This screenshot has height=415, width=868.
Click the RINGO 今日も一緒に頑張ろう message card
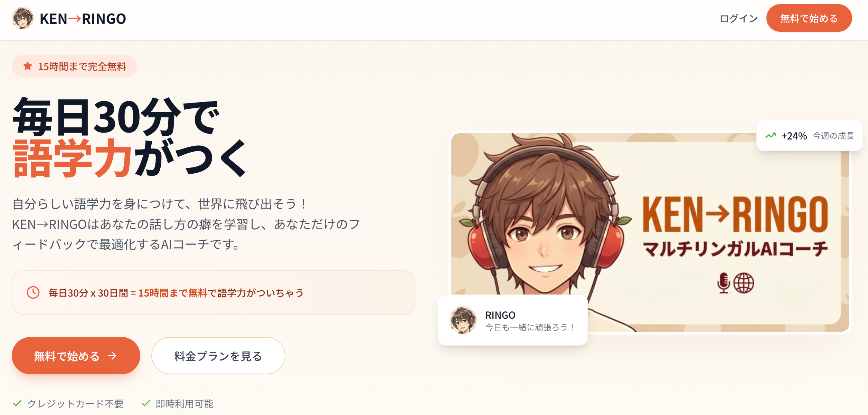click(x=513, y=320)
